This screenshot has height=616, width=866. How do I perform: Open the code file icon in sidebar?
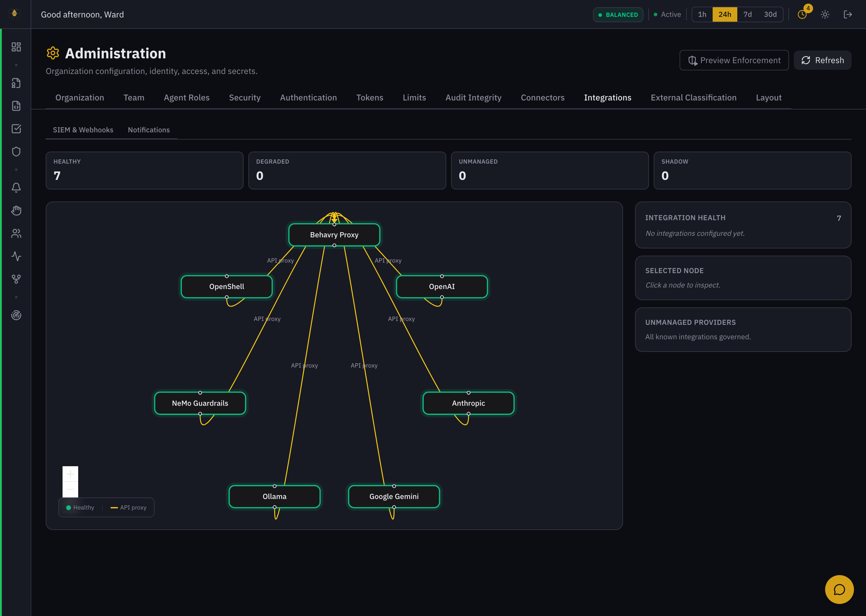click(x=16, y=106)
